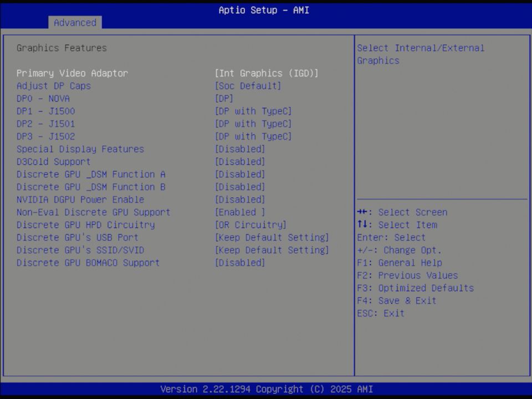Switch to the Advanced tab
This screenshot has width=532, height=399.
click(75, 23)
